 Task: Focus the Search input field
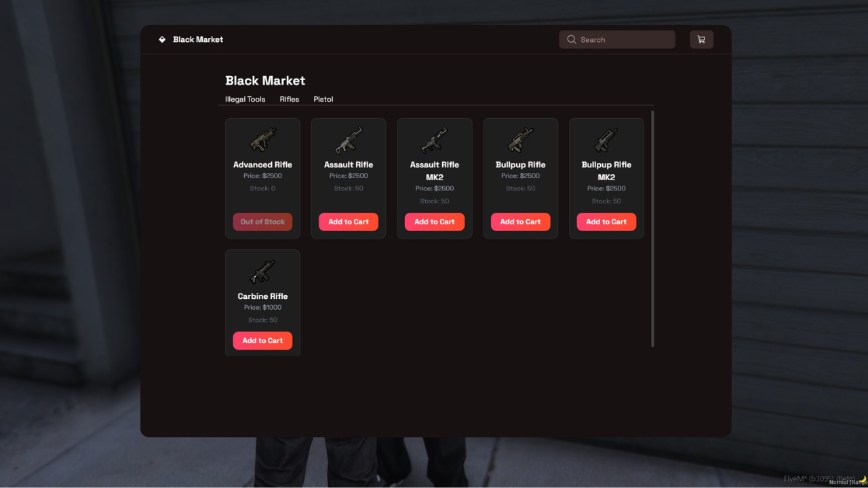point(624,39)
